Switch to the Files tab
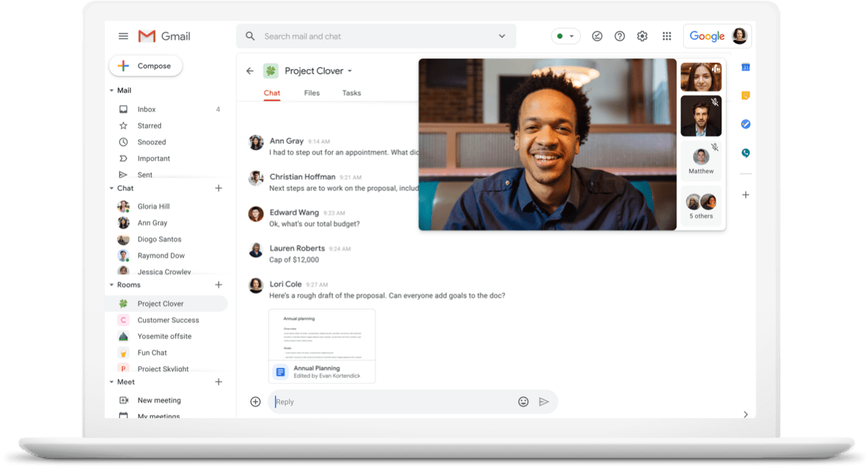 311,93
